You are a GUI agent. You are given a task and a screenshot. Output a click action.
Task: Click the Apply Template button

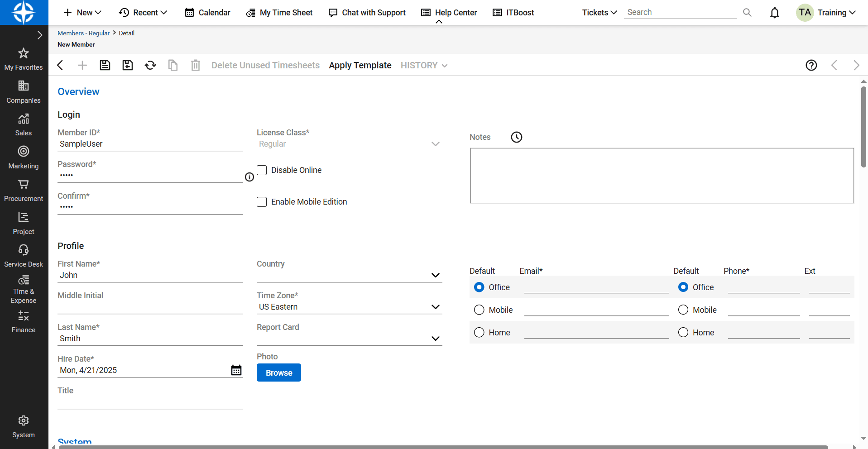coord(360,65)
